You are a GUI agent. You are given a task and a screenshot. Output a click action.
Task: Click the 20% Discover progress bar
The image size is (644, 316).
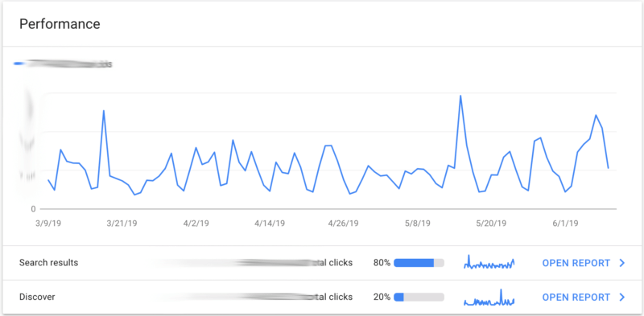pos(419,297)
